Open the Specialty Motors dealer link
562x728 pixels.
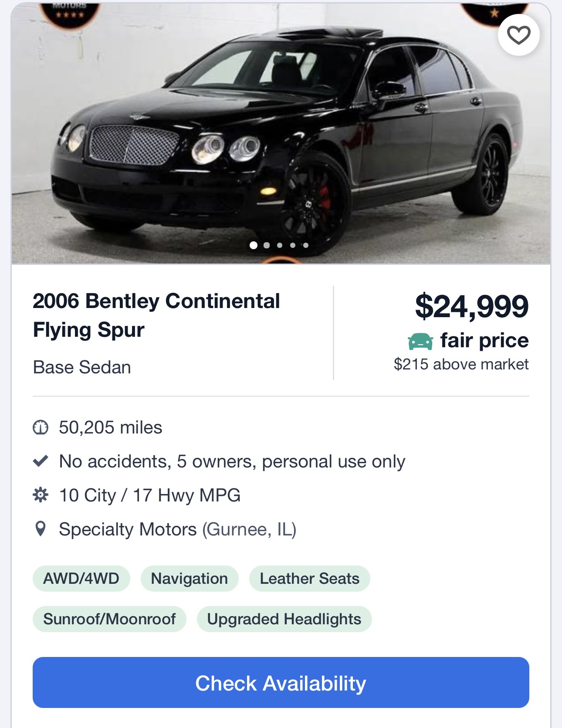(x=128, y=529)
